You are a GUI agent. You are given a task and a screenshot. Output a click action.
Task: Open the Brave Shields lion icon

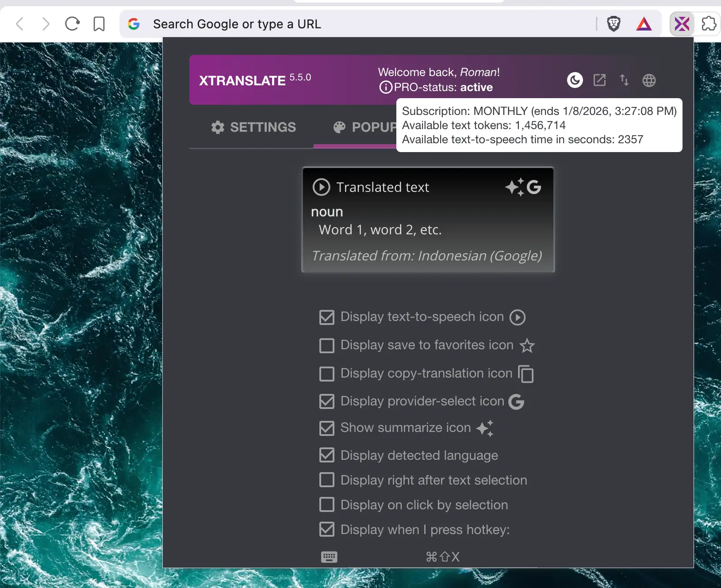tap(614, 24)
